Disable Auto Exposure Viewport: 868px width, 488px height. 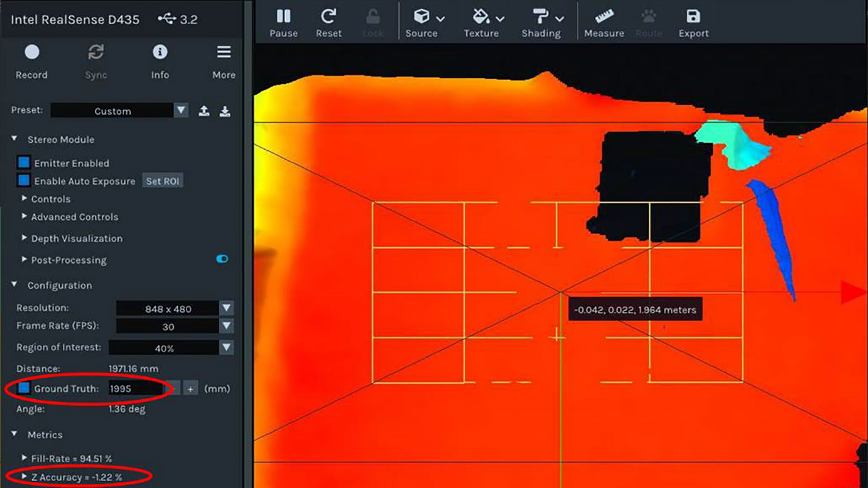pos(23,181)
